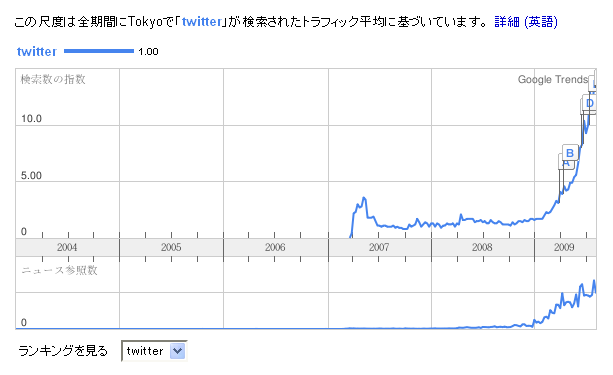The height and width of the screenshot is (375, 613).
Task: Click the blue twitter legend line swatch
Action: (99, 51)
